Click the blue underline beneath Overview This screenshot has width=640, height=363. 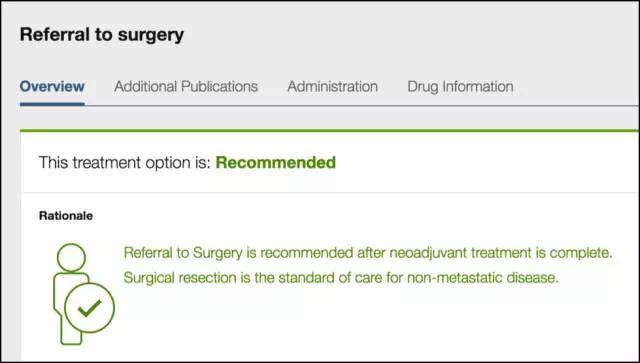point(52,104)
